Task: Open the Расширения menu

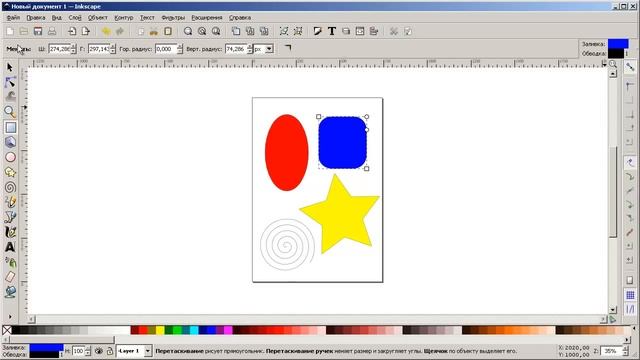Action: (207, 18)
